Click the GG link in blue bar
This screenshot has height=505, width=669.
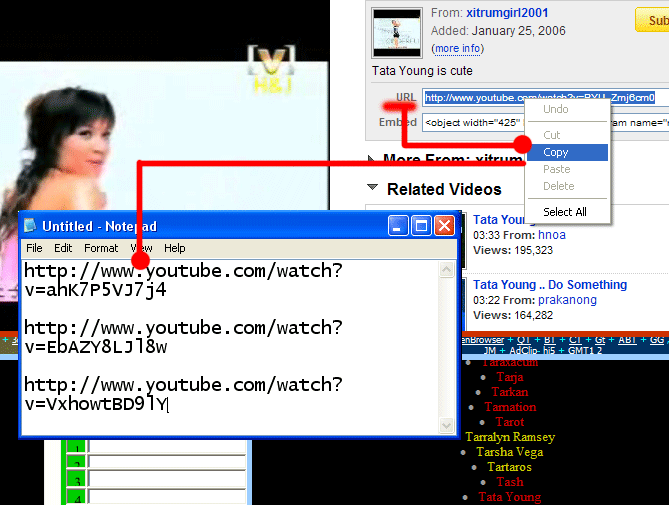pos(657,340)
